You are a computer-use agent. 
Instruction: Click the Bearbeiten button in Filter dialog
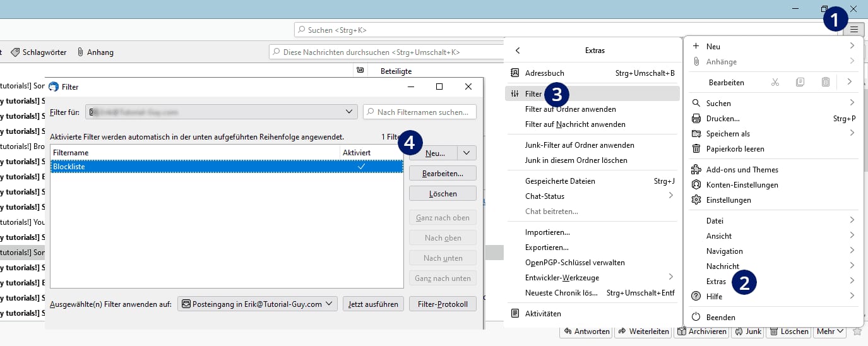click(443, 173)
